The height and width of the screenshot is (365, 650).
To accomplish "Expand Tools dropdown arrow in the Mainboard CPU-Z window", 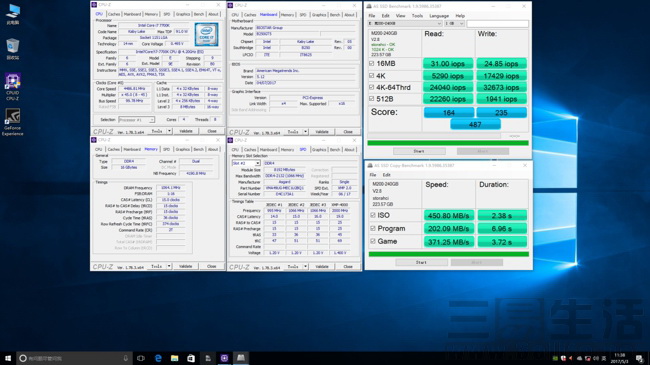I will [306, 131].
